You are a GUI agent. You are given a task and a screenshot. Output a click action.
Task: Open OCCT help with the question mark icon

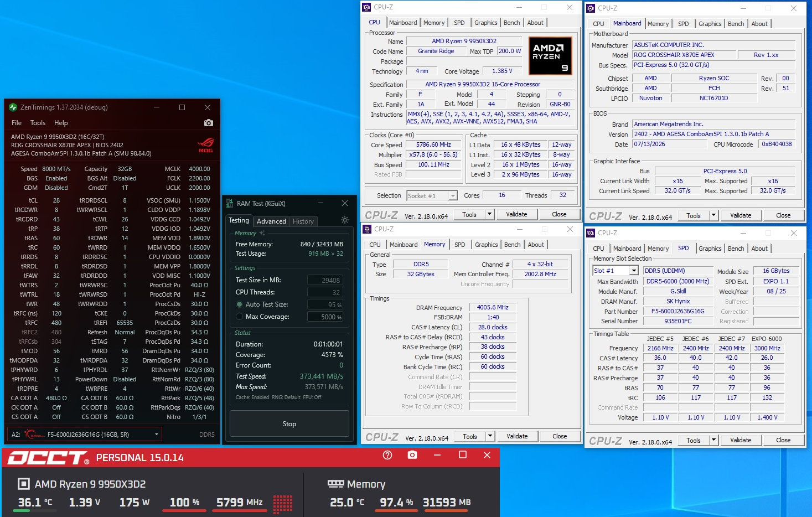point(387,455)
